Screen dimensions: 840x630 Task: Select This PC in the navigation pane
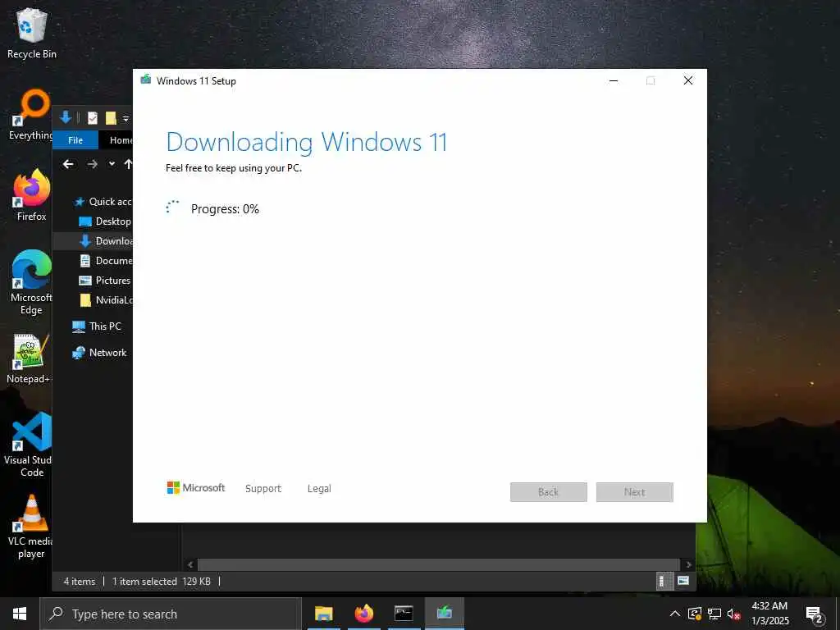pos(97,326)
